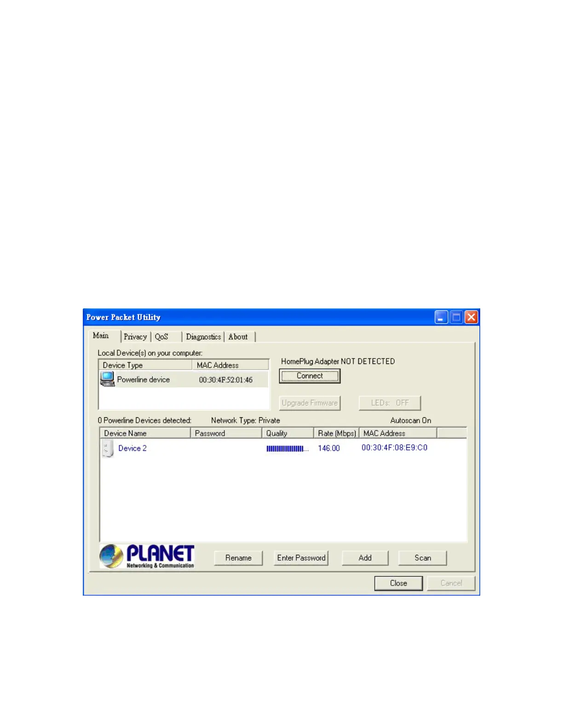Start a Scan for powerline devices
This screenshot has height=728, width=563.
pos(423,558)
